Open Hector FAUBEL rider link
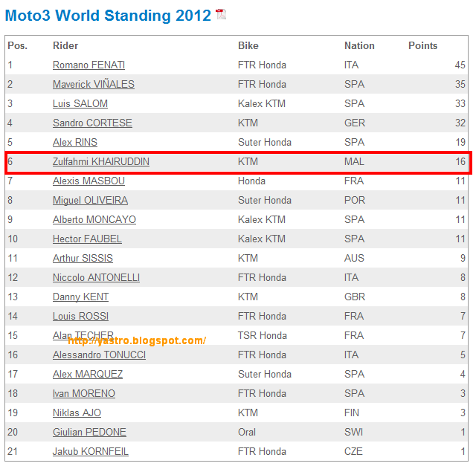Screen dimensions: 476x469 coord(87,239)
